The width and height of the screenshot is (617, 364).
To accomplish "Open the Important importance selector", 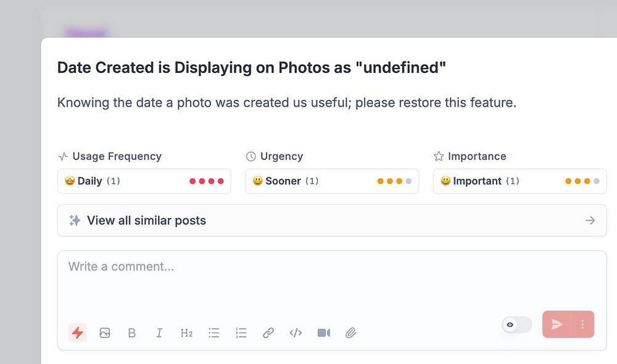I will 520,181.
